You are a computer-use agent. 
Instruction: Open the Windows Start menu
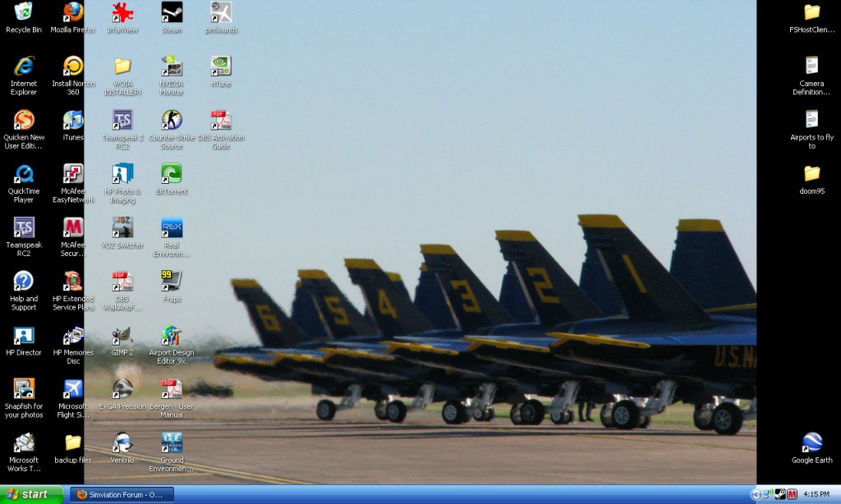tap(31, 494)
